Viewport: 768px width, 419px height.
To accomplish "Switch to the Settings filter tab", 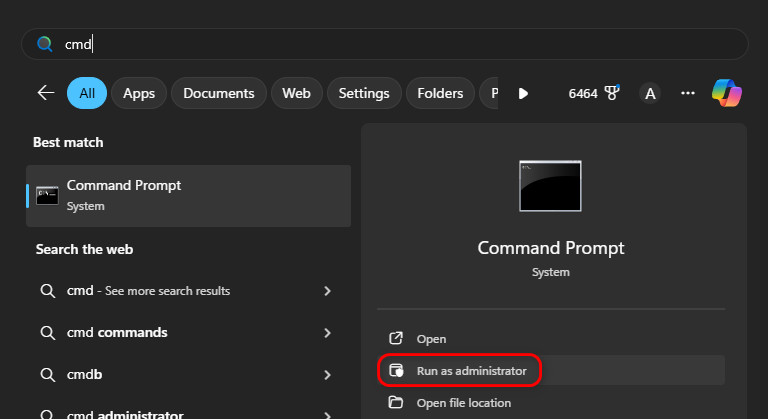I will click(364, 93).
